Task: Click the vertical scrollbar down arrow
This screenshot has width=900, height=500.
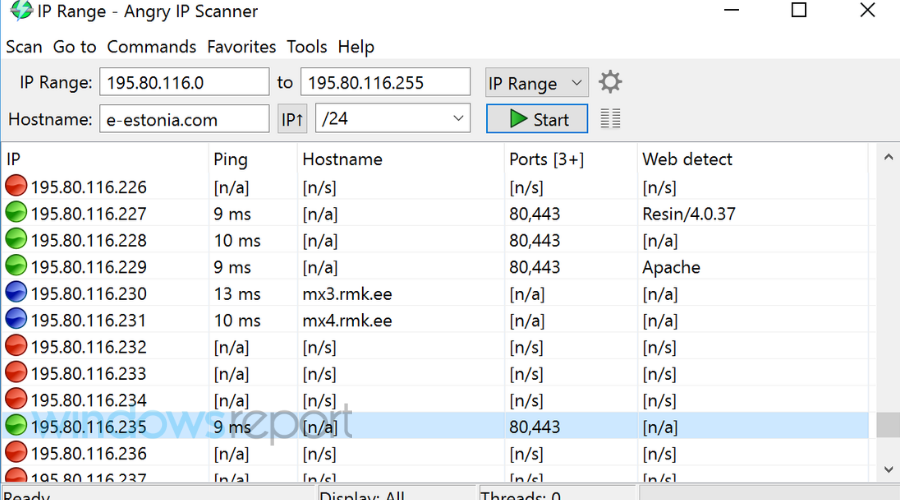Action: 885,468
